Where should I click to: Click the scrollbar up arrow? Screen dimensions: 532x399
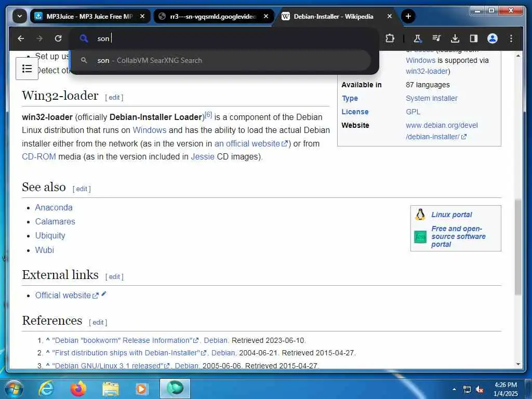pos(518,55)
